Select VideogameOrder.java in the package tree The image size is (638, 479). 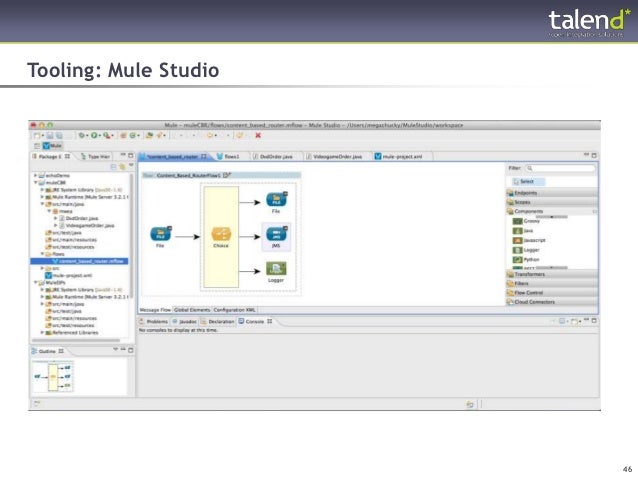87,225
